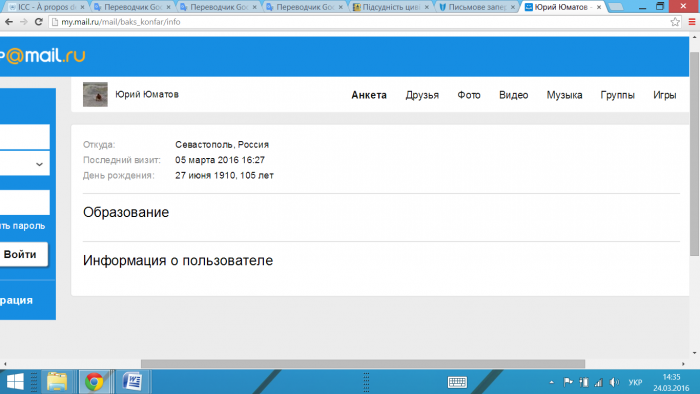Open the battery status tray icon
Image resolution: width=700 pixels, height=394 pixels.
[x=583, y=382]
